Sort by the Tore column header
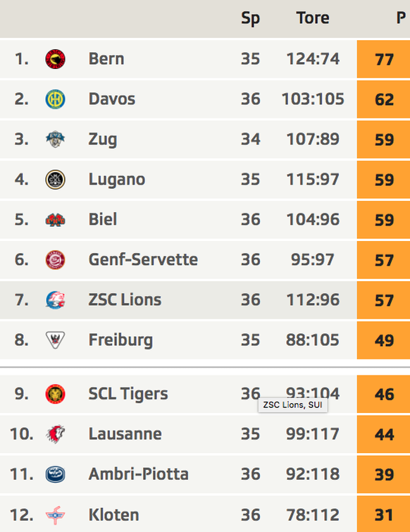 tap(313, 18)
